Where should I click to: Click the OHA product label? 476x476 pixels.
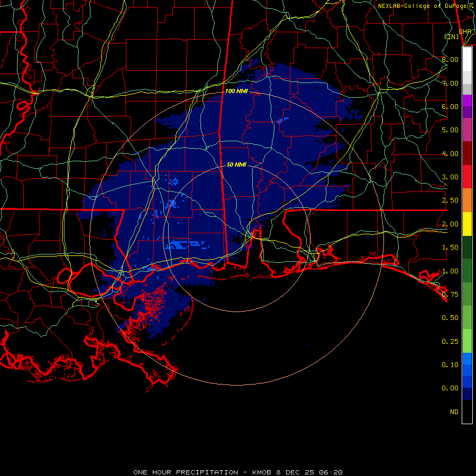pos(465,31)
